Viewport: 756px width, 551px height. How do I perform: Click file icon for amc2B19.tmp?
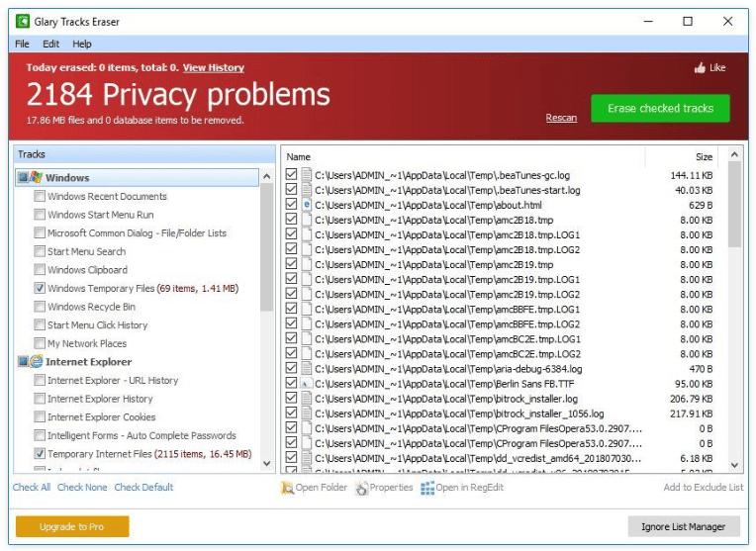tap(306, 265)
